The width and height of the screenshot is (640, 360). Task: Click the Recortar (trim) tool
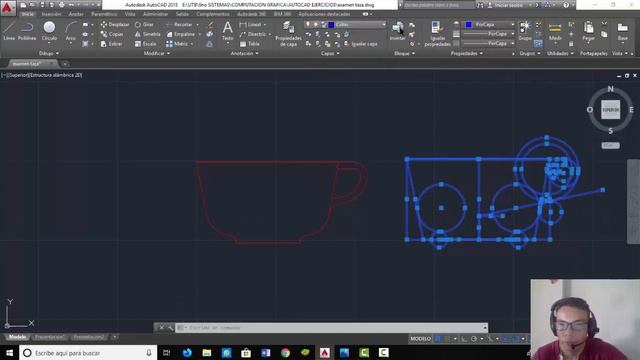coord(179,24)
